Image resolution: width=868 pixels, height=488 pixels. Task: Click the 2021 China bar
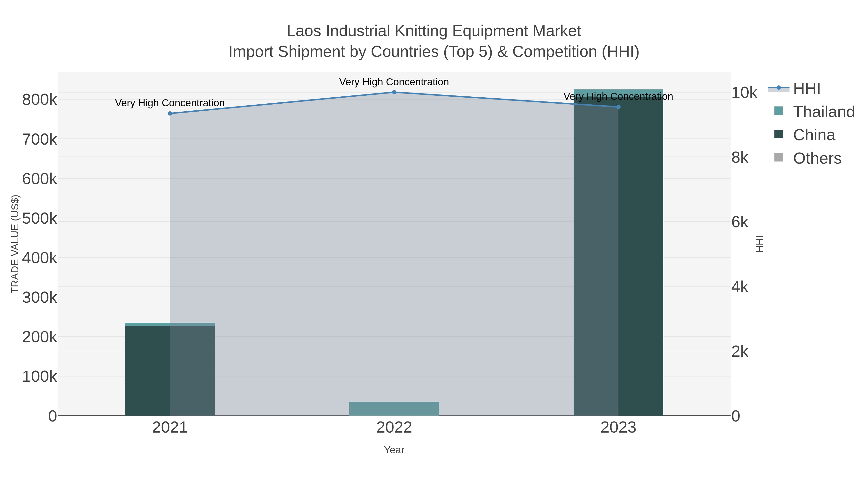tap(170, 370)
